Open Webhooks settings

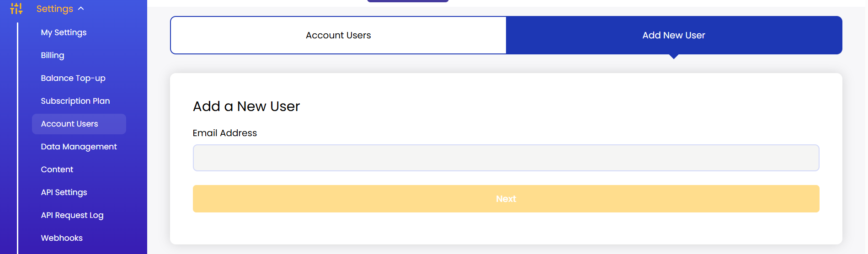pos(62,238)
